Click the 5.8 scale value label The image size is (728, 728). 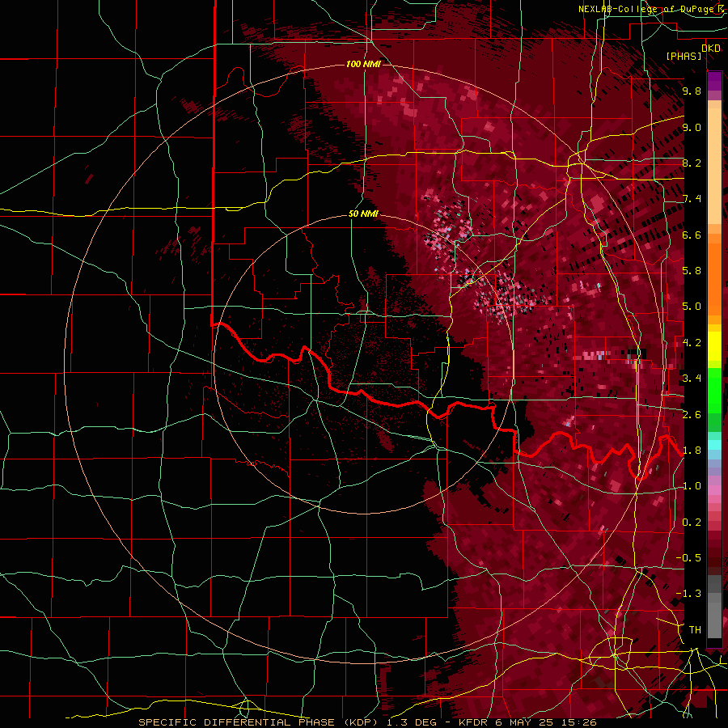point(692,271)
